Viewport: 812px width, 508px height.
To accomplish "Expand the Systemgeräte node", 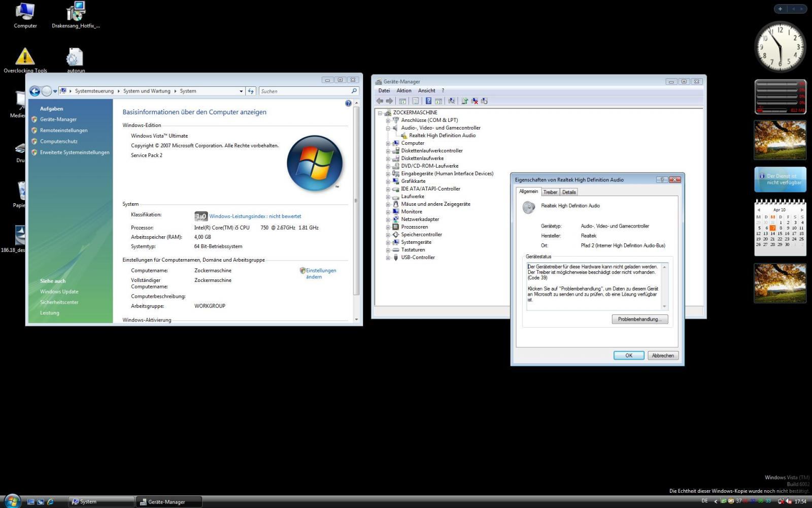I will click(x=388, y=242).
